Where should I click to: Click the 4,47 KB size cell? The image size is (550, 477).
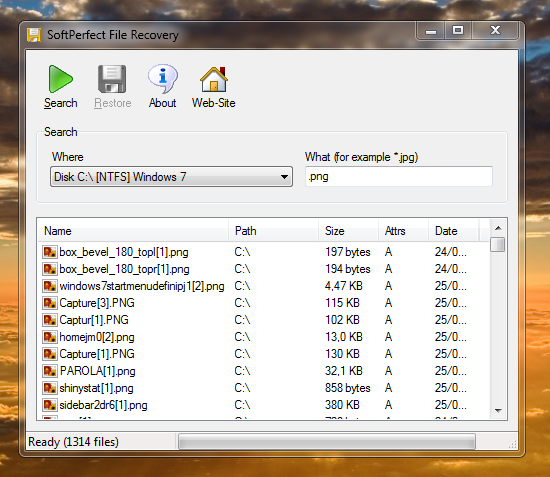(x=343, y=286)
